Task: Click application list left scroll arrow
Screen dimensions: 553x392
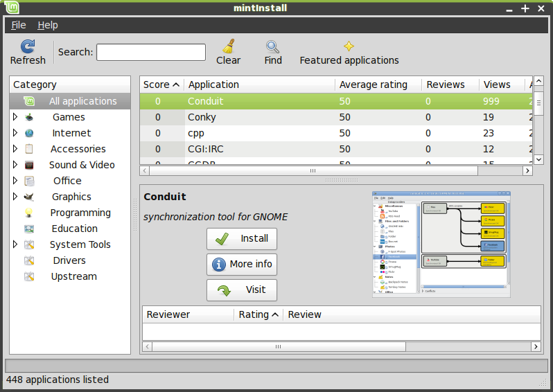Action: click(x=145, y=170)
